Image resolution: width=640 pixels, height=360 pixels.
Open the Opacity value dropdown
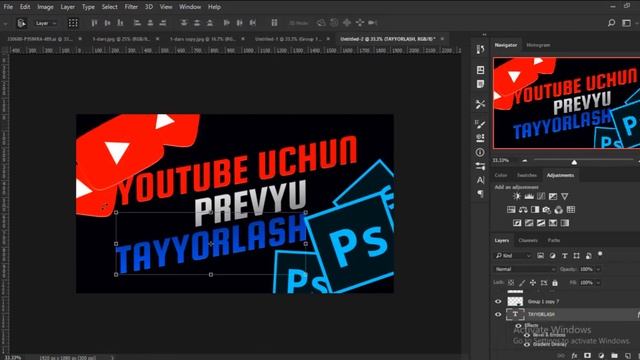point(598,269)
